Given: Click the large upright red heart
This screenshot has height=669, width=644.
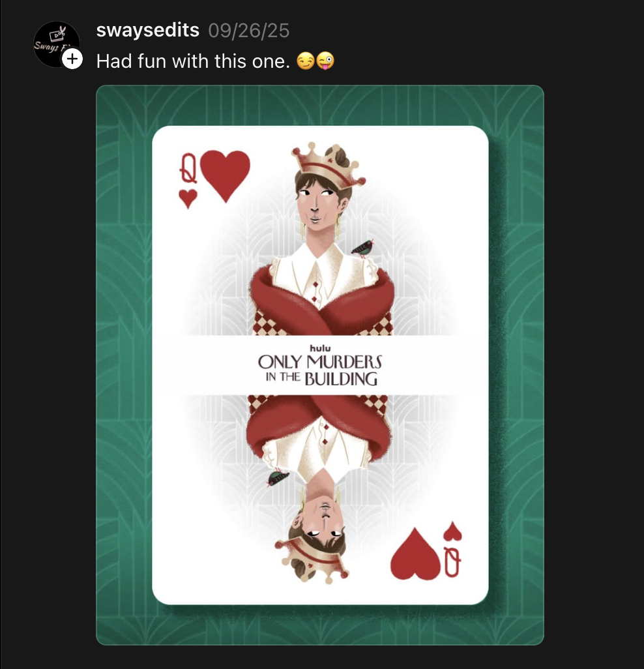Looking at the screenshot, I should (225, 175).
